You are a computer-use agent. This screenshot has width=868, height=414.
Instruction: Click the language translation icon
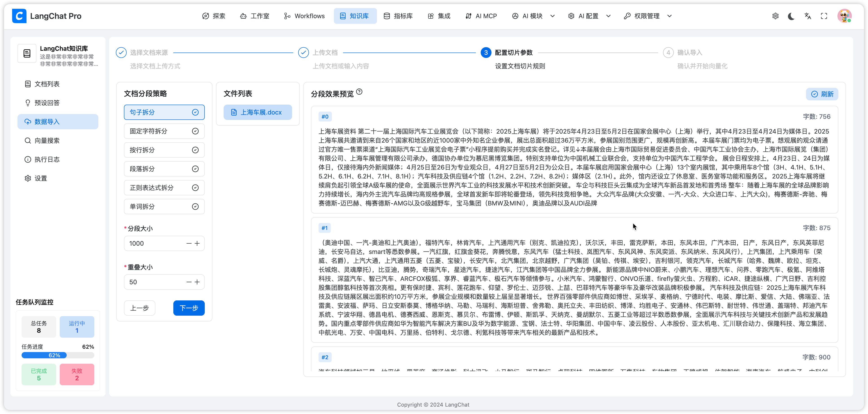coord(808,16)
